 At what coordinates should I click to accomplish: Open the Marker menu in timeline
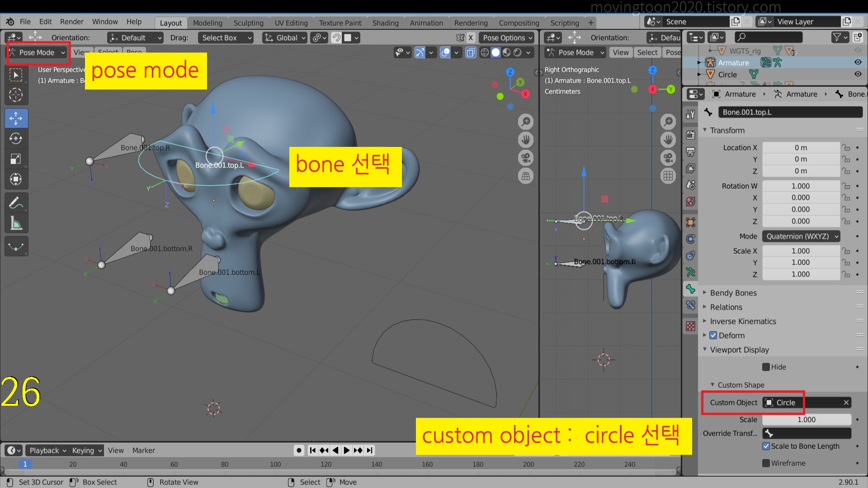[x=143, y=450]
